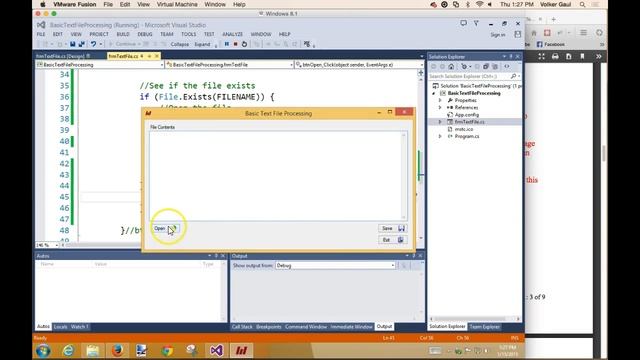Screen dimensions: 640x360
Task: Open the DEBUG menu
Action: click(144, 34)
